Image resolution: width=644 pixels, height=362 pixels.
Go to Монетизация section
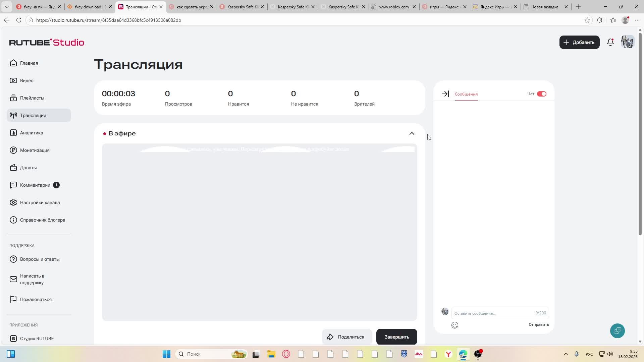35,150
